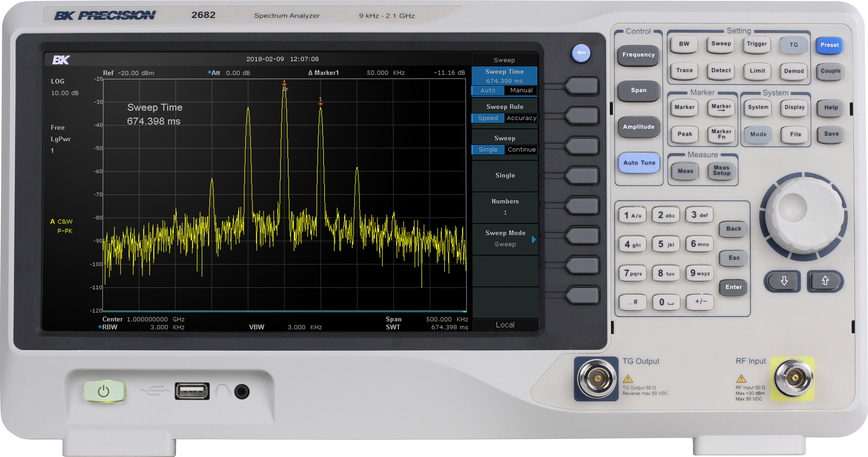Tap the Meas key

(685, 171)
